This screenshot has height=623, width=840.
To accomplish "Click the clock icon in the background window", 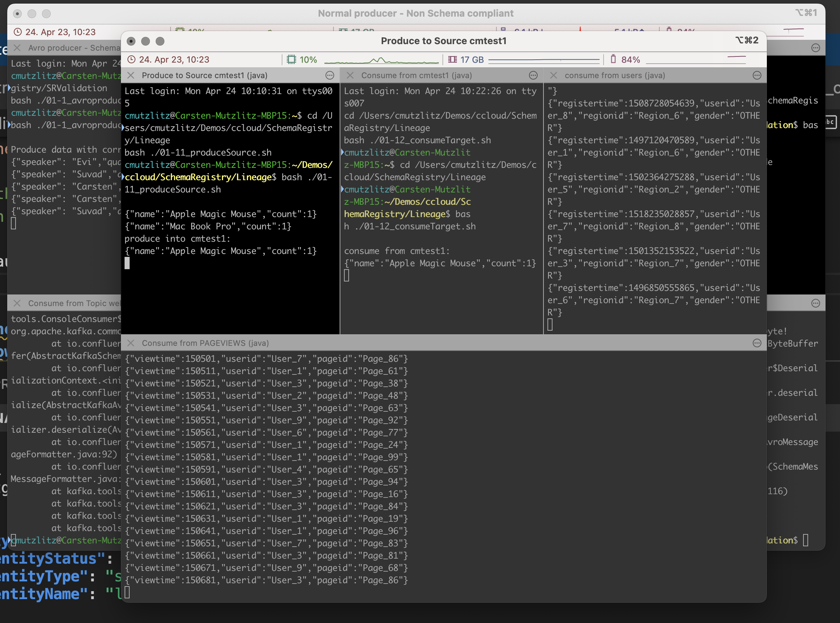I will (x=17, y=32).
